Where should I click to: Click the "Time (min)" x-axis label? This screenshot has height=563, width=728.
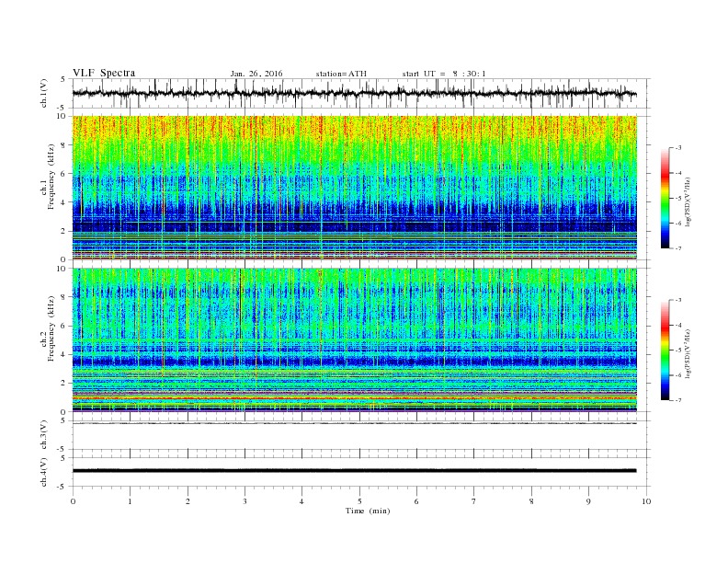coord(368,511)
